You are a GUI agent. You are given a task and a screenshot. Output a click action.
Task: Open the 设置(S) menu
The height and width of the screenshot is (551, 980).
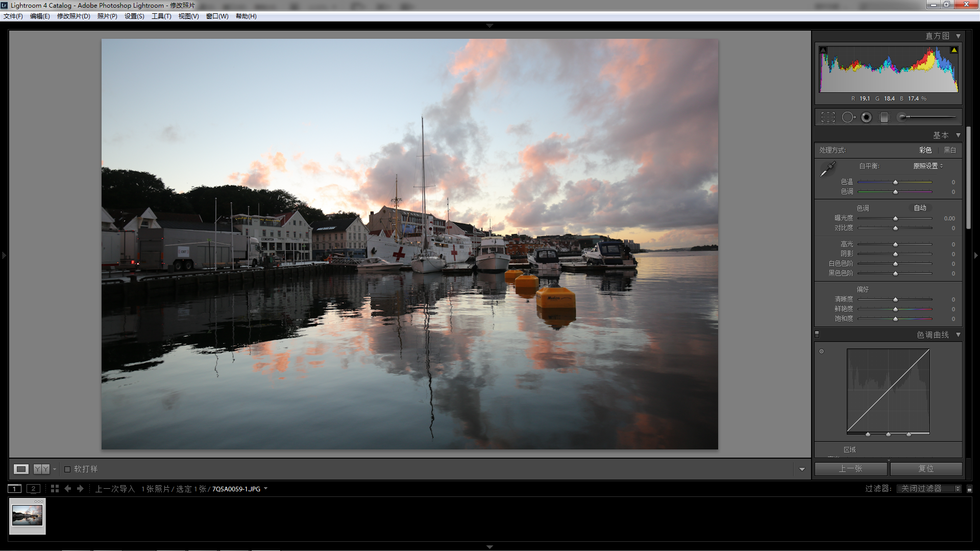click(x=134, y=16)
